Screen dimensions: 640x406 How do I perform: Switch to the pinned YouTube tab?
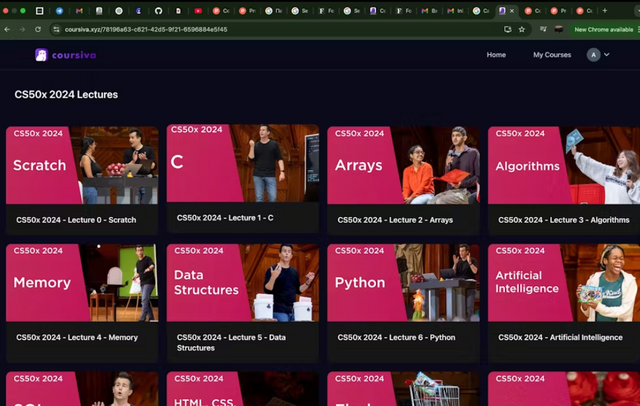coord(198,11)
